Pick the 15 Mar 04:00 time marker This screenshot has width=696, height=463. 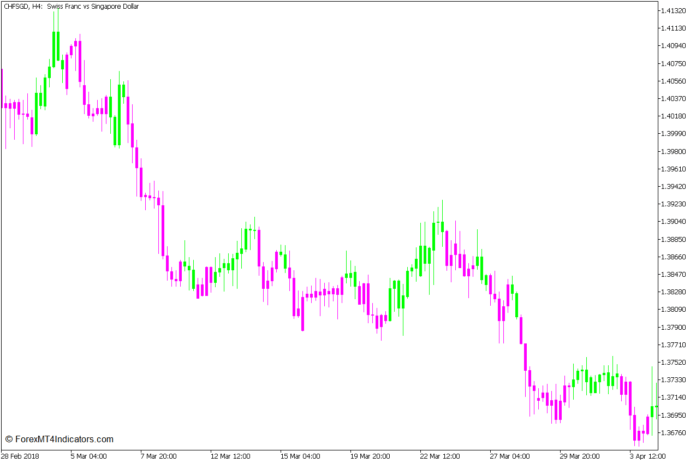[x=298, y=455]
